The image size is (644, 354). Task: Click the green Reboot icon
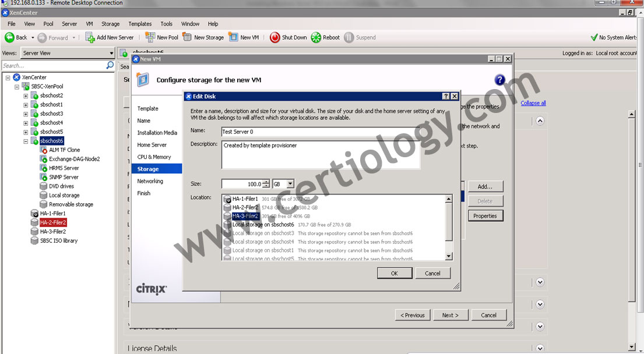[x=316, y=37]
